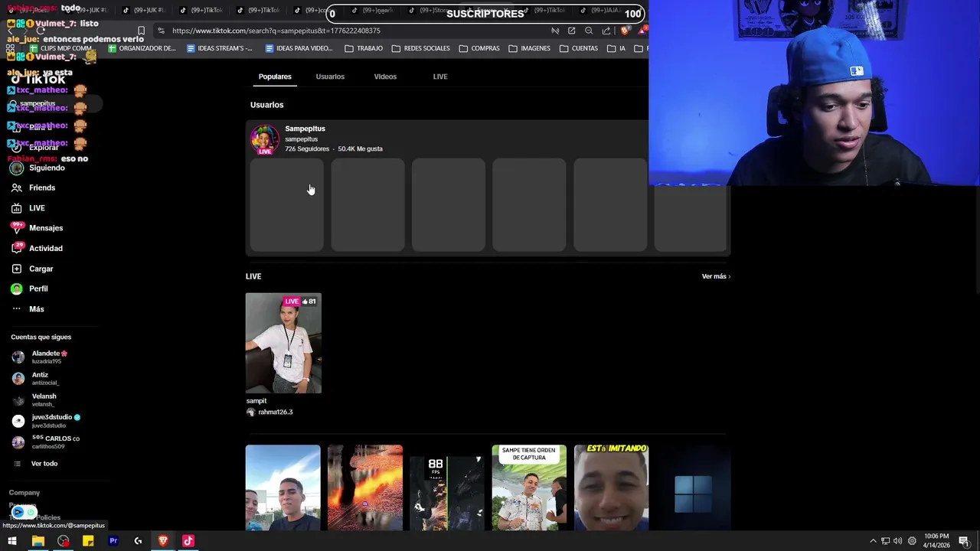Open Adobe Premiere Pro from taskbar
This screenshot has width=980, height=551.
click(113, 541)
